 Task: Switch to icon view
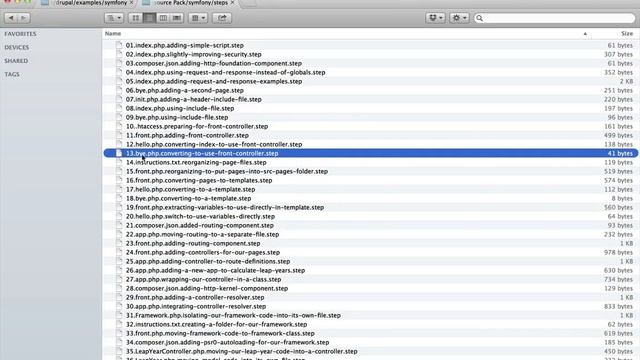tap(136, 18)
